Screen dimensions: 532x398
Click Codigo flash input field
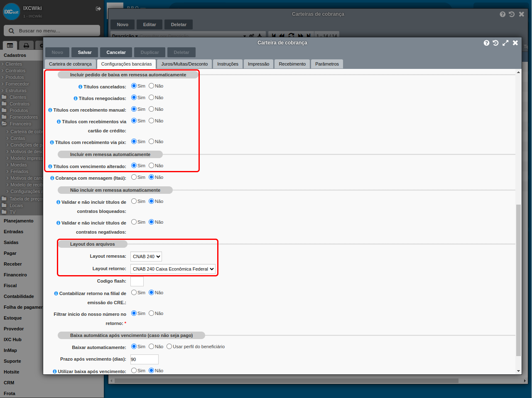coord(137,281)
